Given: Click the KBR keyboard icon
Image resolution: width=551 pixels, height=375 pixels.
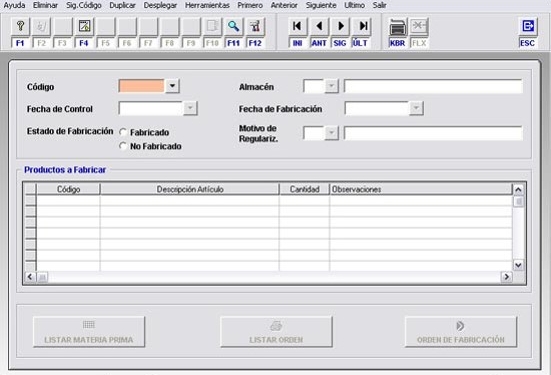Looking at the screenshot, I should click(x=398, y=27).
